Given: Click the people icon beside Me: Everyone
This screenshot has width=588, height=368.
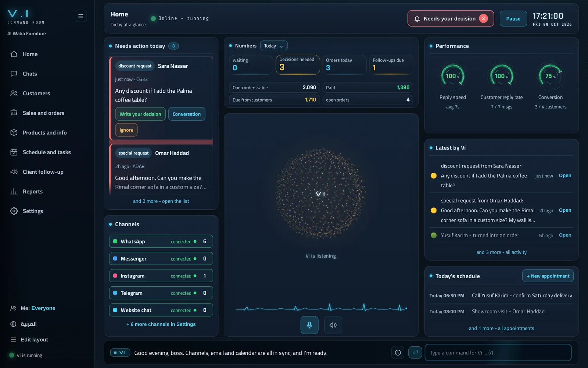Looking at the screenshot, I should [x=13, y=308].
